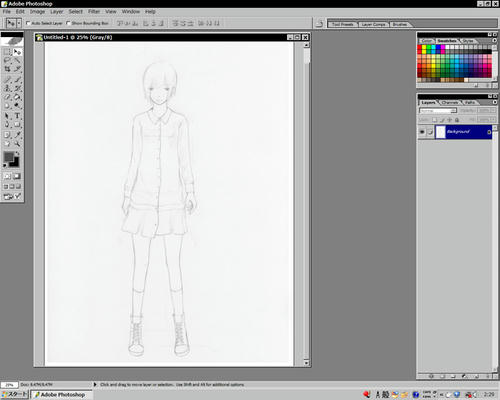The width and height of the screenshot is (500, 400).
Task: Open the layer blending mode dropdown
Action: [438, 110]
